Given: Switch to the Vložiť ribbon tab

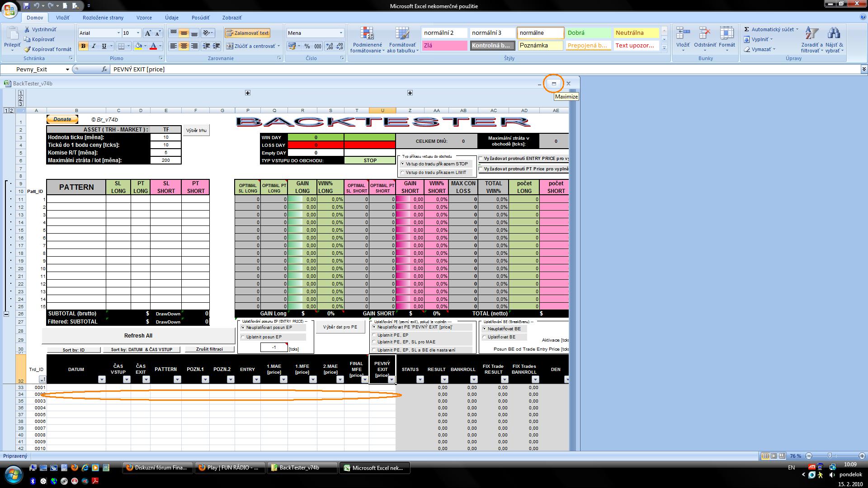Looking at the screenshot, I should pos(63,18).
